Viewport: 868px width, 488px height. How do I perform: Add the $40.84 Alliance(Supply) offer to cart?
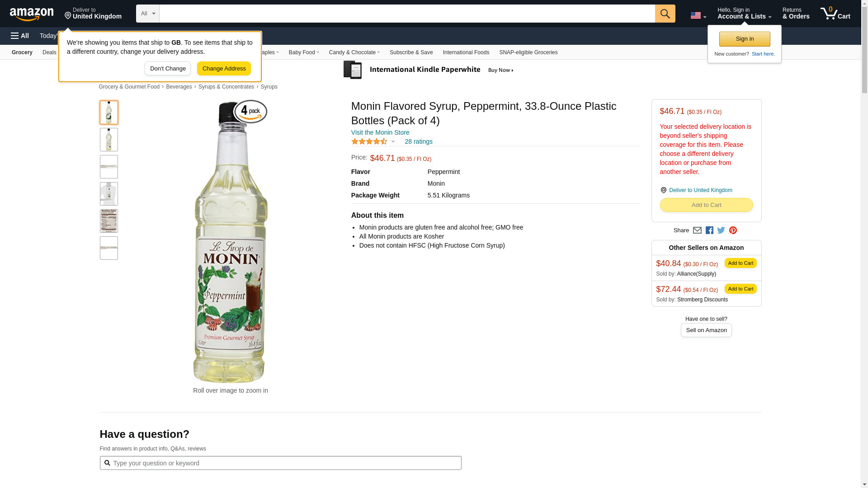tap(740, 263)
